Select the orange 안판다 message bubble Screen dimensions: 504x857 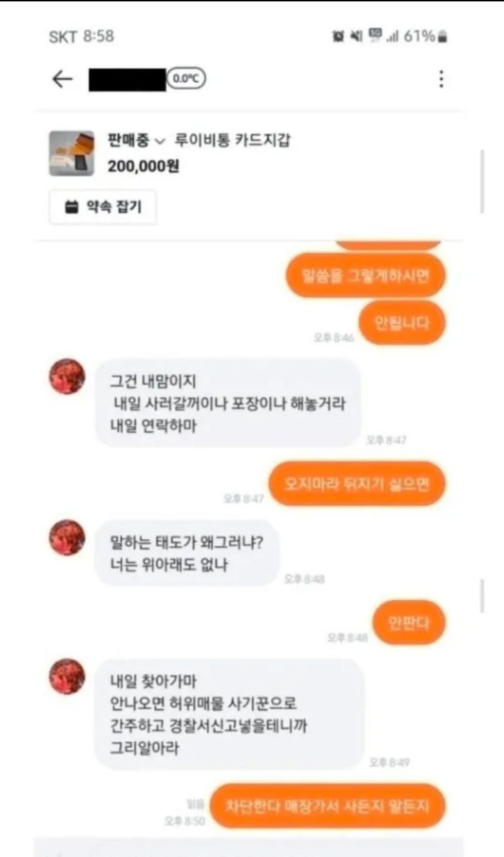(x=409, y=623)
